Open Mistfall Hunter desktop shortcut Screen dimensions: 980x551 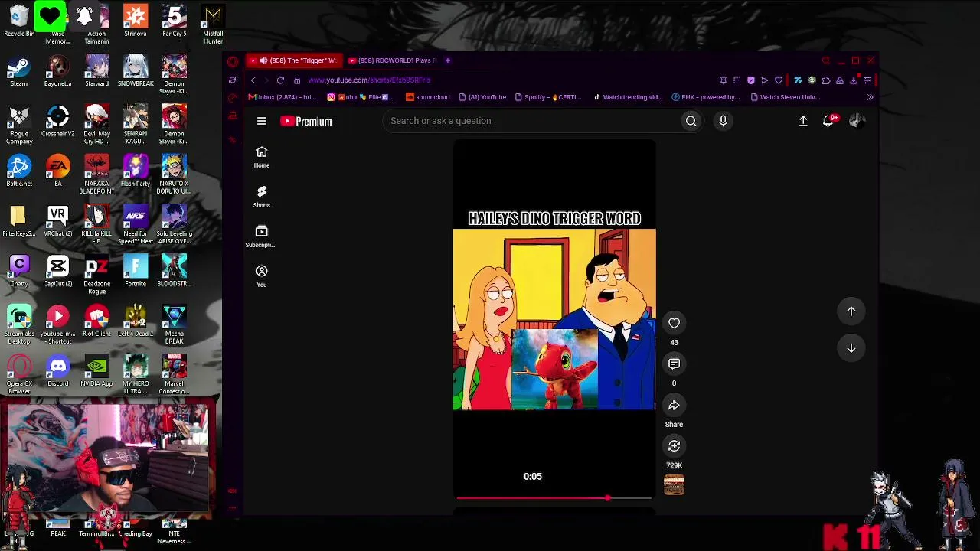tap(213, 24)
